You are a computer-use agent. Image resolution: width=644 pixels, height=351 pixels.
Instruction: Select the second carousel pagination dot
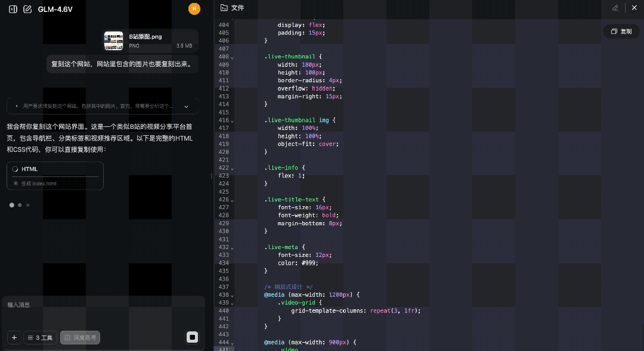pyautogui.click(x=20, y=204)
